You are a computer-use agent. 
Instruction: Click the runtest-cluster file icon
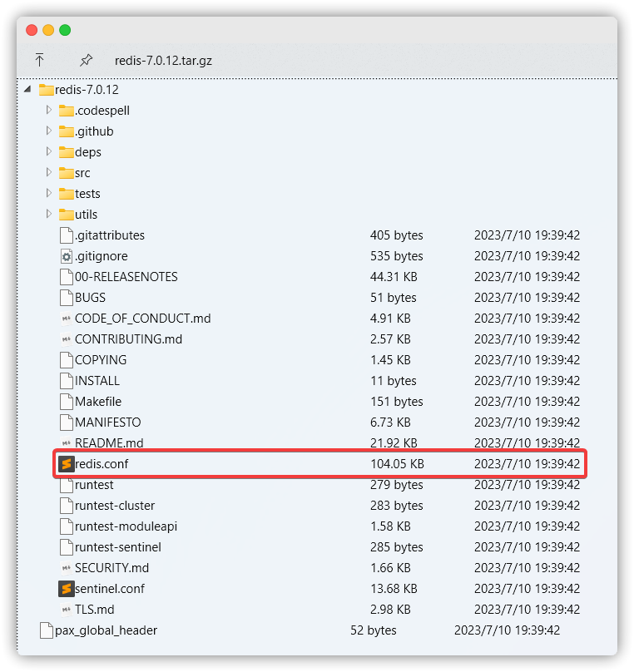[x=67, y=506]
